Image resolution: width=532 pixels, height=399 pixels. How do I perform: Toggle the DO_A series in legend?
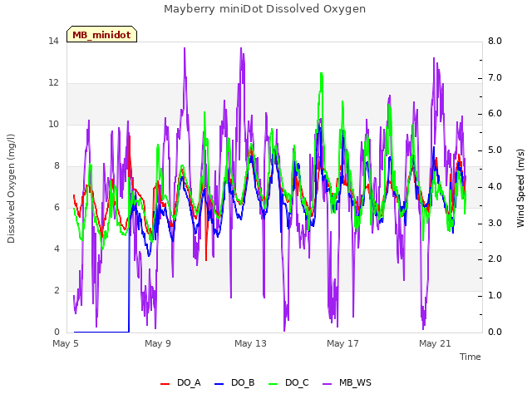[180, 382]
